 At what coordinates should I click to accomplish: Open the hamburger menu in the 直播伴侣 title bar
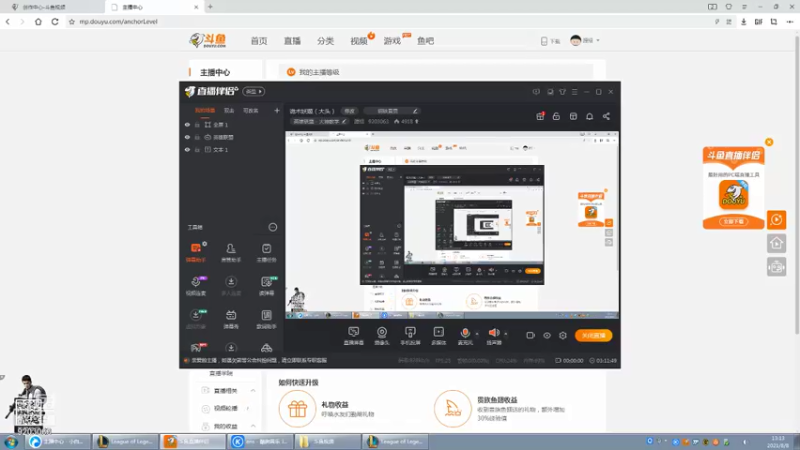pyautogui.click(x=574, y=92)
